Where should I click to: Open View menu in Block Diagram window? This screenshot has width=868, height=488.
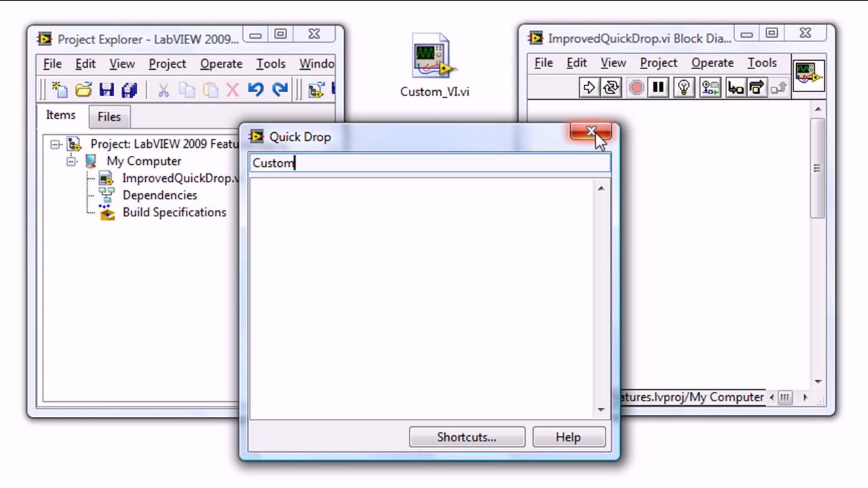(x=614, y=63)
